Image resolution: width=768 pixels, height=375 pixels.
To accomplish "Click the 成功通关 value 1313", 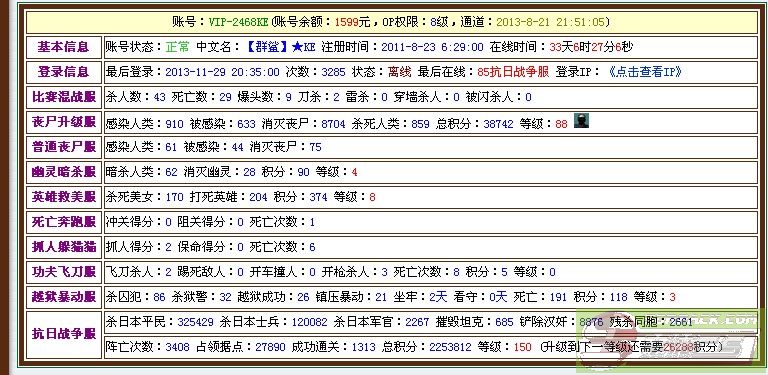I will point(363,347).
